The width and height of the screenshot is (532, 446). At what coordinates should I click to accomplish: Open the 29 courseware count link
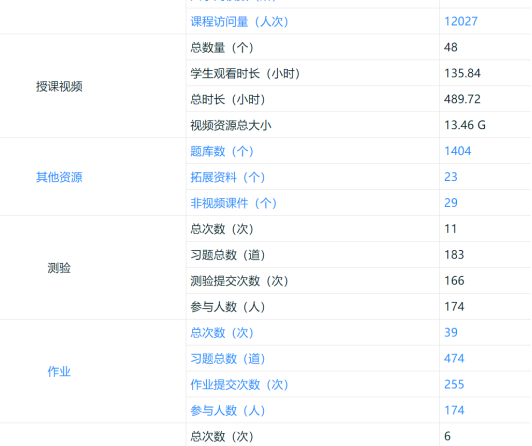point(451,203)
